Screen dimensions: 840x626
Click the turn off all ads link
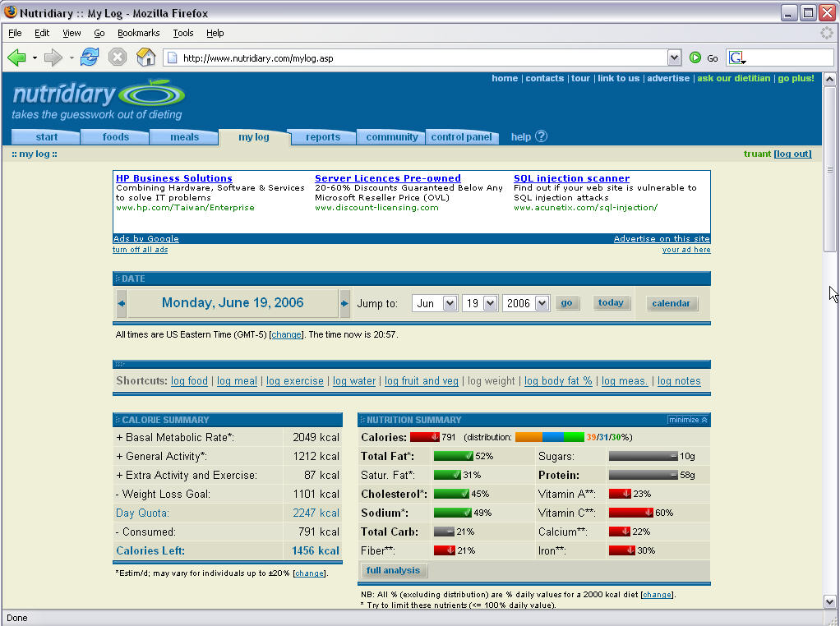click(x=141, y=250)
